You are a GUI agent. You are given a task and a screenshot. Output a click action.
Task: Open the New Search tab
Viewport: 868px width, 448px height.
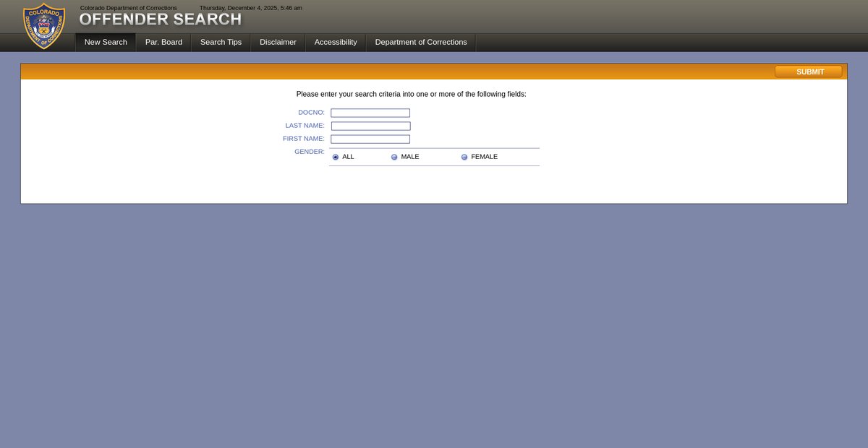coord(106,42)
